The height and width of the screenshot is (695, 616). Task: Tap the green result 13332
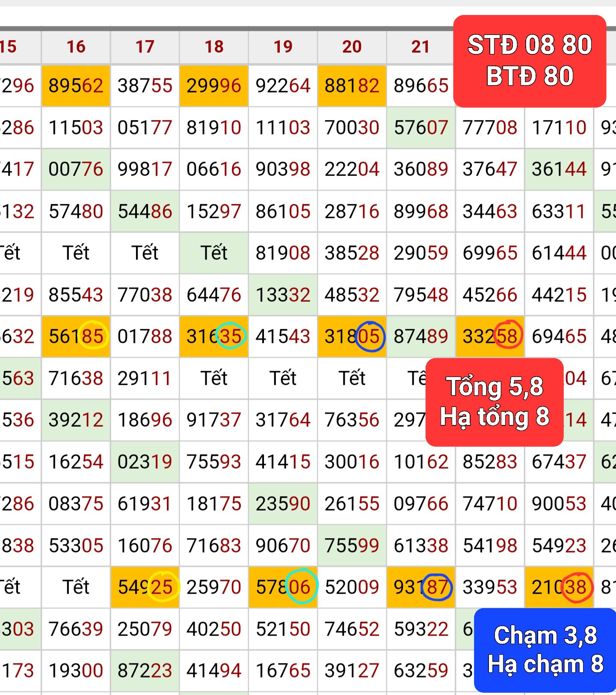click(x=283, y=295)
